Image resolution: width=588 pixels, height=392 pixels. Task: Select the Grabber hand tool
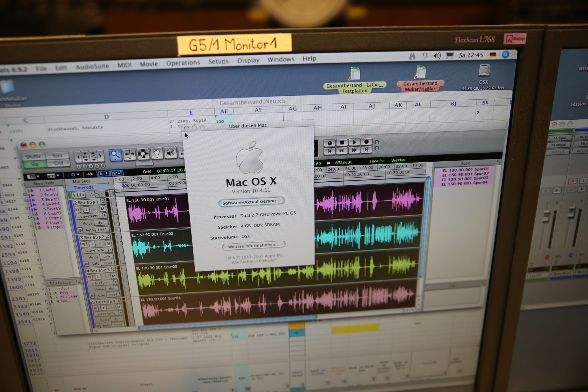(157, 153)
